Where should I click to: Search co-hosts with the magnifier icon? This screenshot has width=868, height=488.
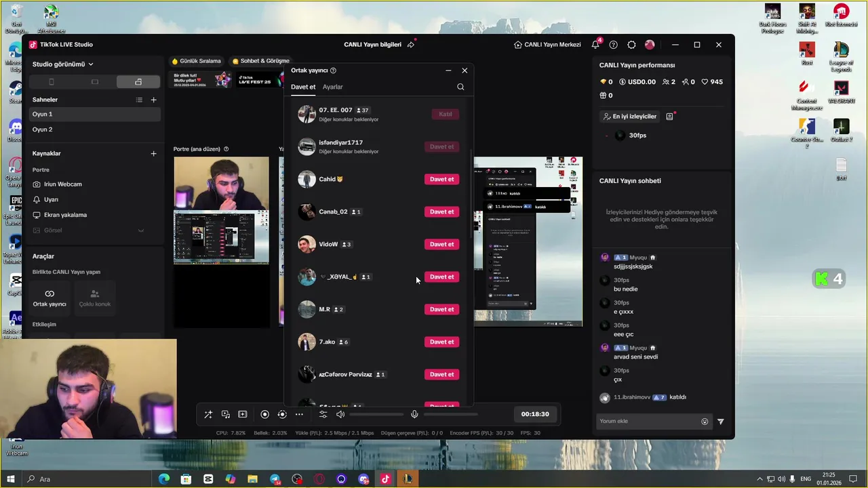coord(460,87)
